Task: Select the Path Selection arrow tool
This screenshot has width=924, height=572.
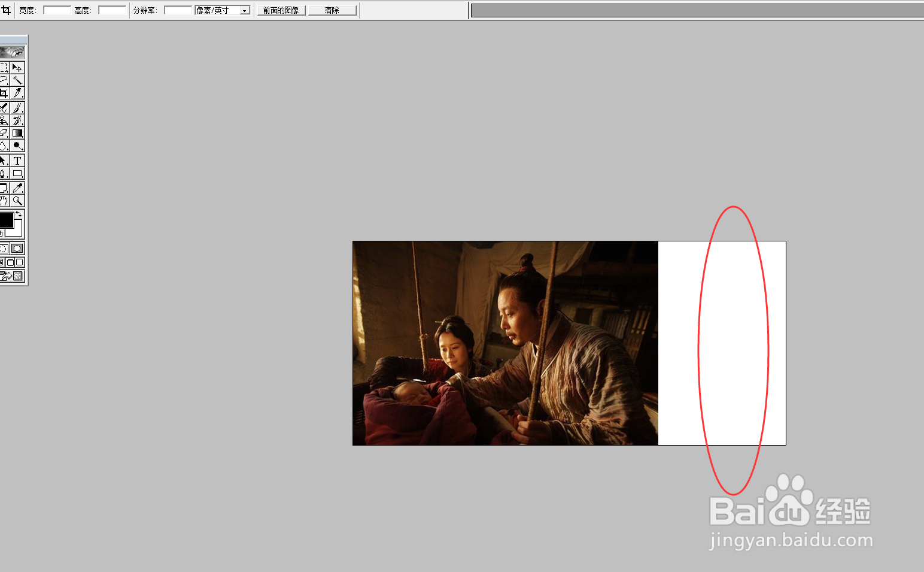Action: [x=4, y=161]
